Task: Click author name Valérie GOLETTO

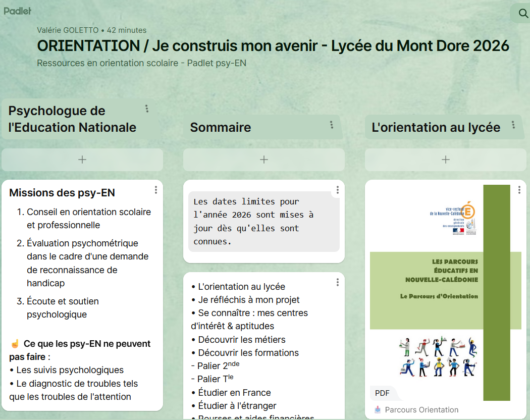Action: pos(68,30)
